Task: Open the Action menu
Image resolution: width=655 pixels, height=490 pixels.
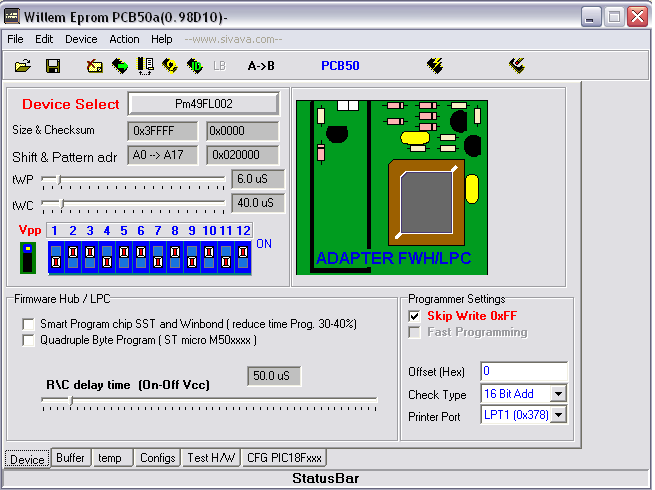Action: 124,39
